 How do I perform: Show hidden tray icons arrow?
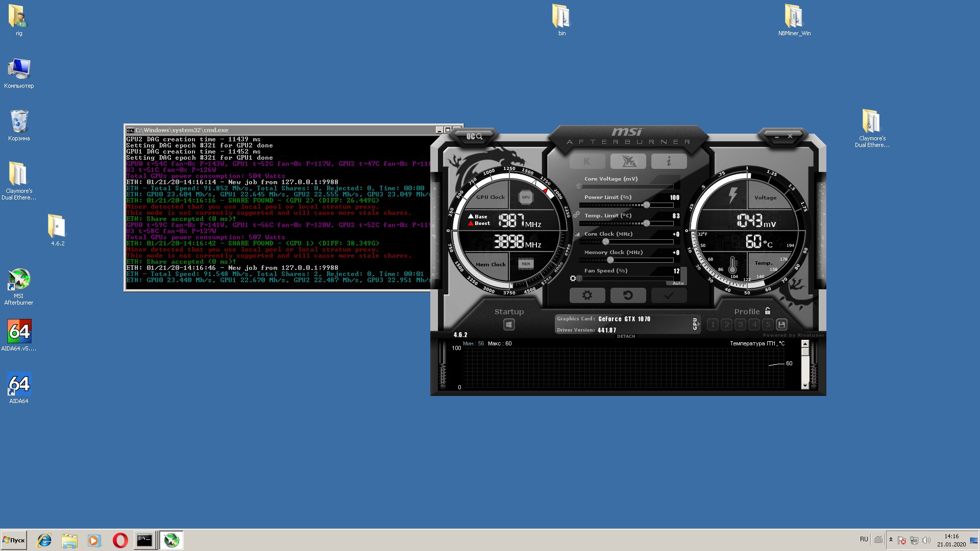click(x=891, y=540)
